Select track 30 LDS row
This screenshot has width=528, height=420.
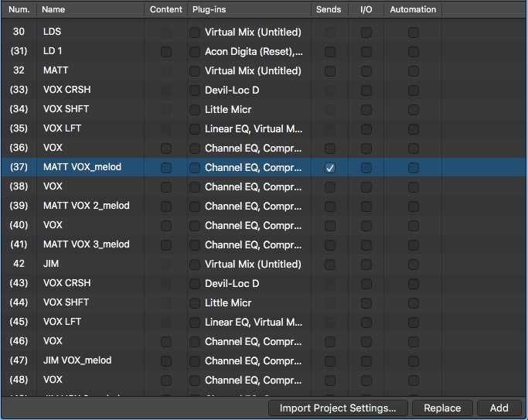(x=264, y=32)
